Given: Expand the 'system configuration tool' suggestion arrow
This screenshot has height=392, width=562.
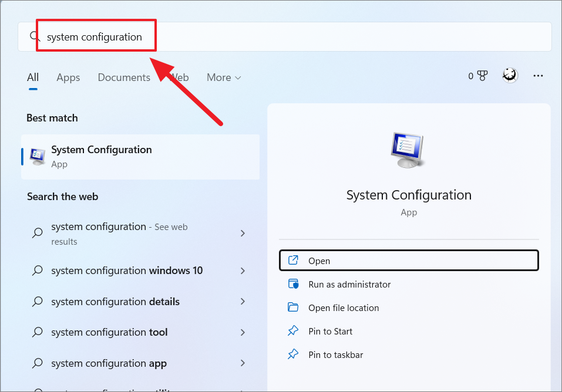Looking at the screenshot, I should (243, 332).
